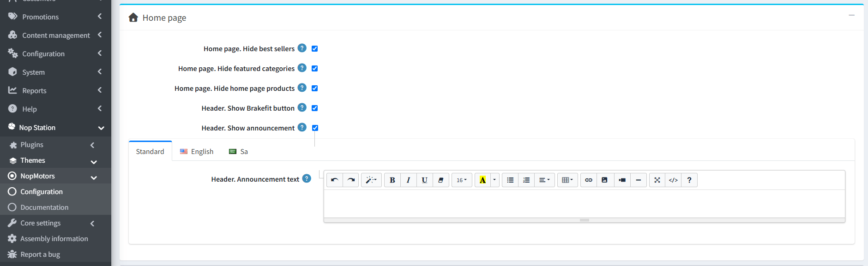Show help for Show announcement

click(302, 127)
